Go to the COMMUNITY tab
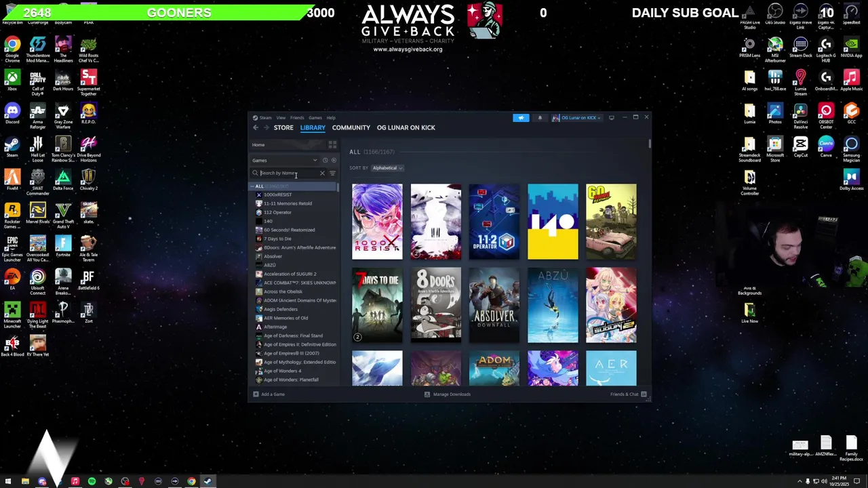The image size is (868, 488). click(351, 127)
